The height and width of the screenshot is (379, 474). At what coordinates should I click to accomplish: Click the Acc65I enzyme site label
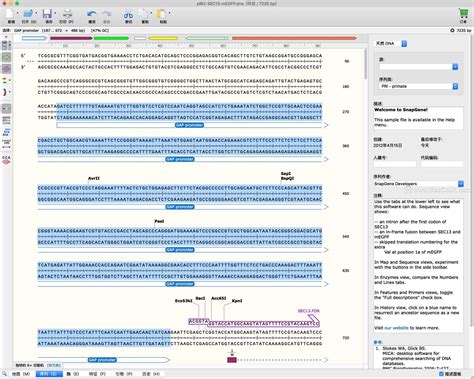[x=219, y=298]
